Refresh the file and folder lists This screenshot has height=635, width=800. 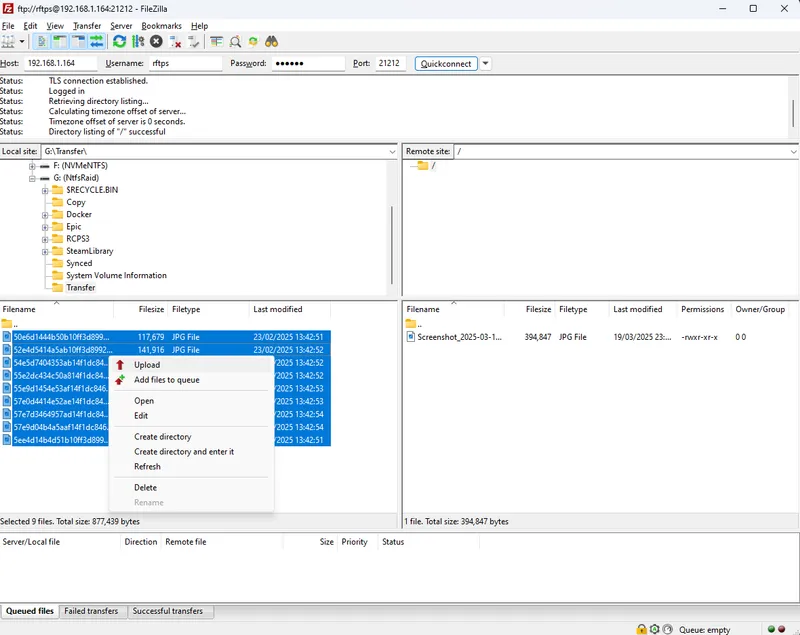(118, 42)
